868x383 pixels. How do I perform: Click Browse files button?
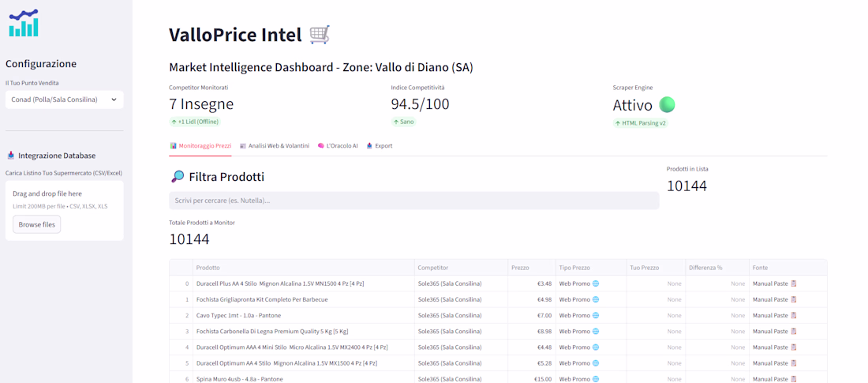point(36,224)
